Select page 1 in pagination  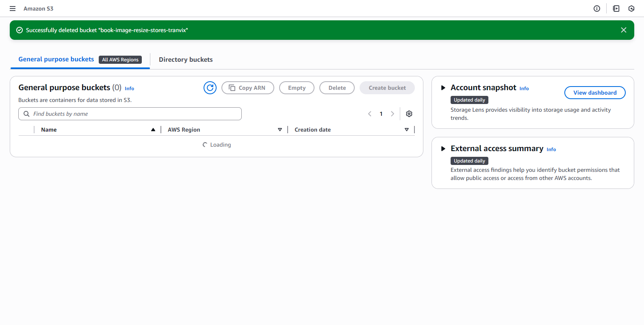pos(381,114)
